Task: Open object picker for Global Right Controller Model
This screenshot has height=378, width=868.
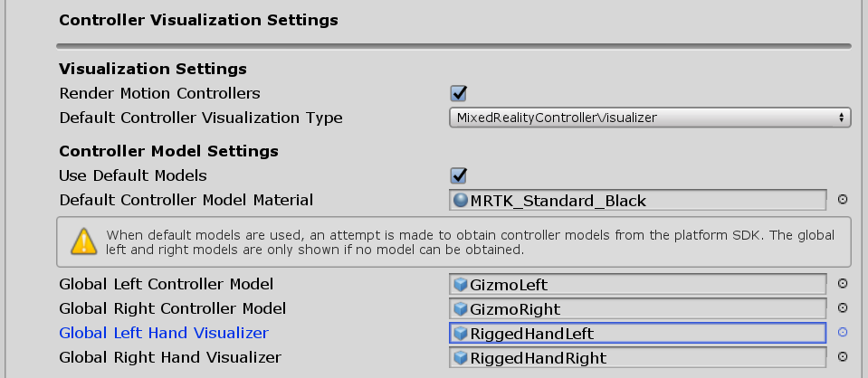Action: click(x=843, y=308)
